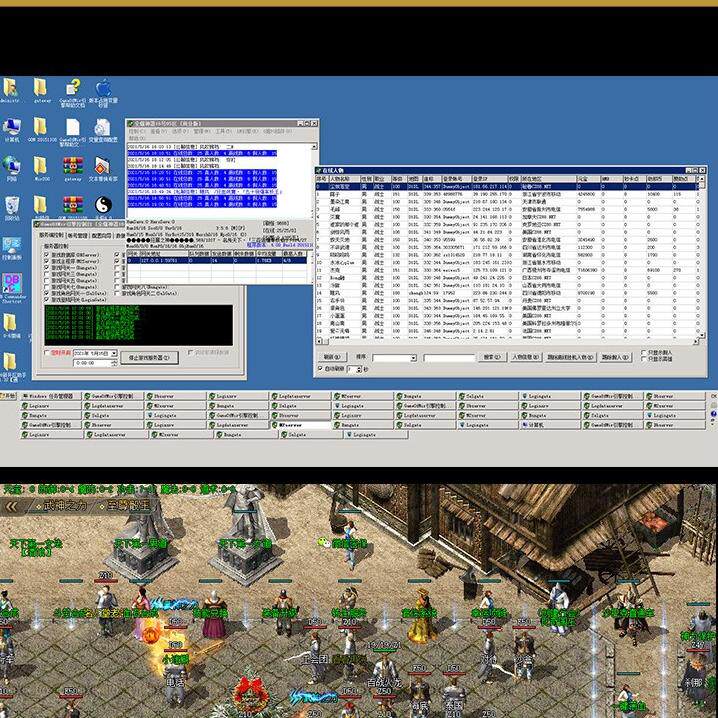
Task: Click the 停止游戏服务器 button
Action: (x=149, y=358)
